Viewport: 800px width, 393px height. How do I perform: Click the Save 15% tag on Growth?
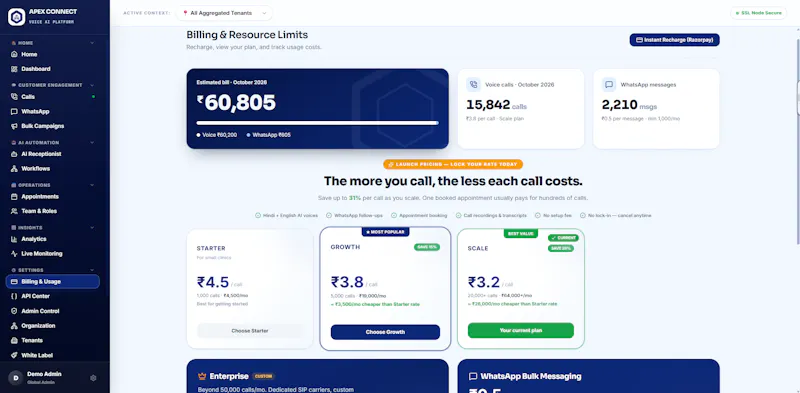tap(427, 247)
